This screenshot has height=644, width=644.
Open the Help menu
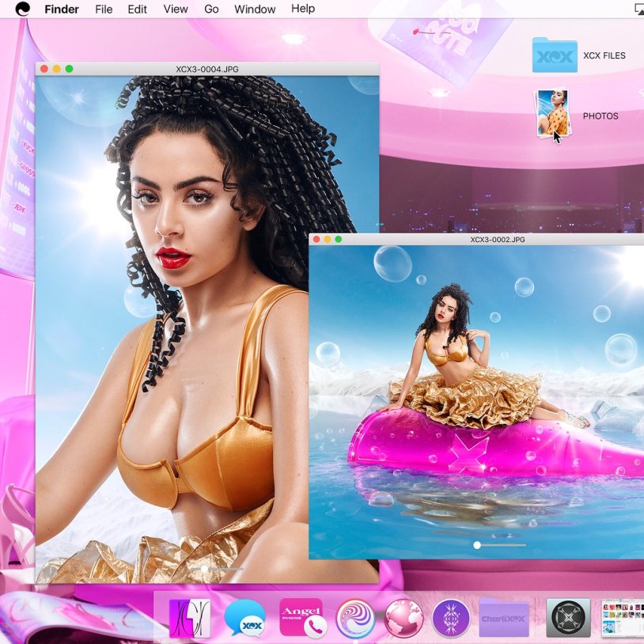pos(303,9)
